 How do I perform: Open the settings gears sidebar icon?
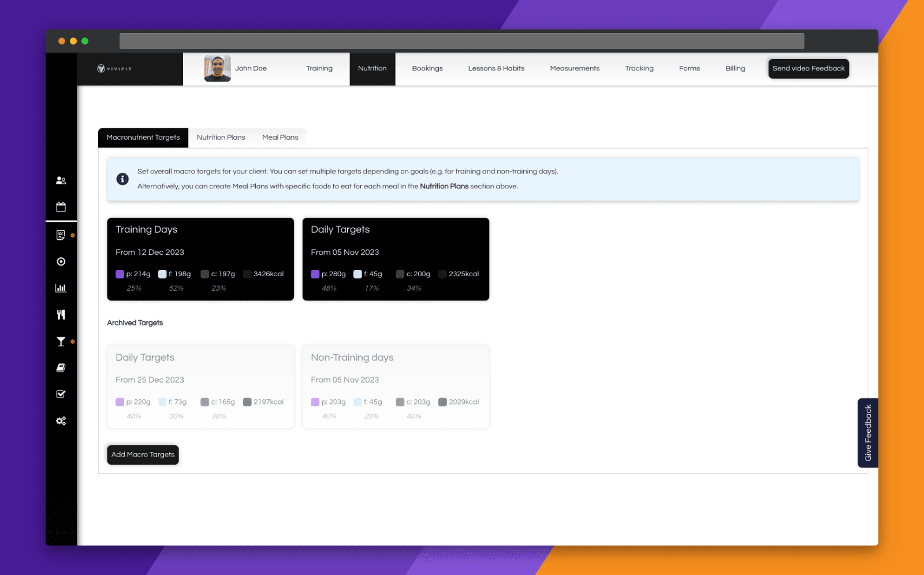pos(61,421)
